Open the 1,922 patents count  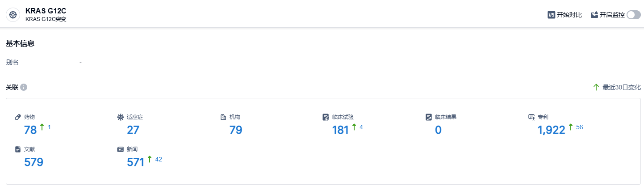tap(552, 130)
